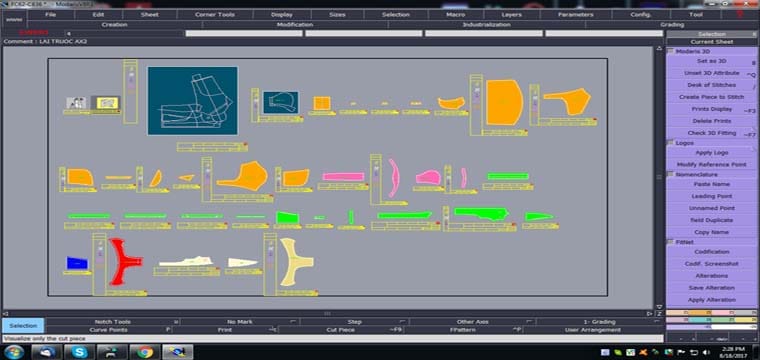The height and width of the screenshot is (360, 760).
Task: Click the Windows Start orb
Action: 14,352
